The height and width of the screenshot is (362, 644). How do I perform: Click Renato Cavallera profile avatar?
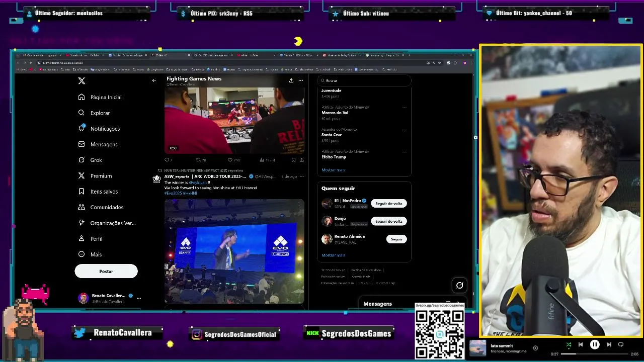pyautogui.click(x=83, y=298)
